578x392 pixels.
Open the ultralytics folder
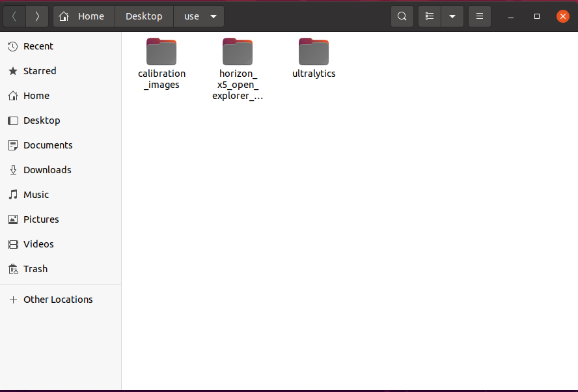click(314, 52)
